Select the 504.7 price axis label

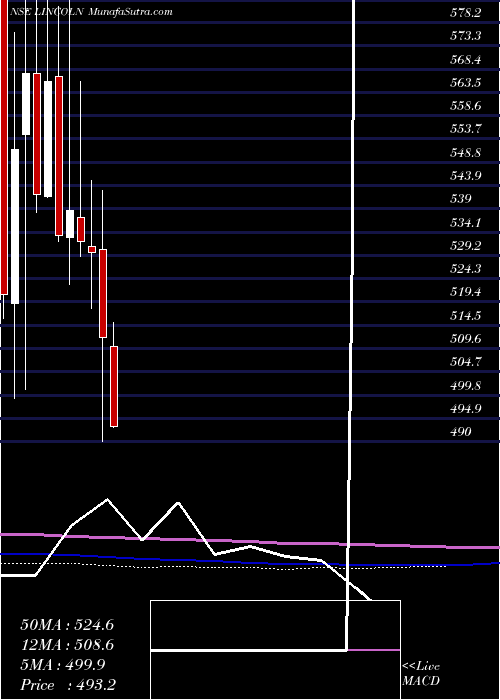(x=466, y=362)
